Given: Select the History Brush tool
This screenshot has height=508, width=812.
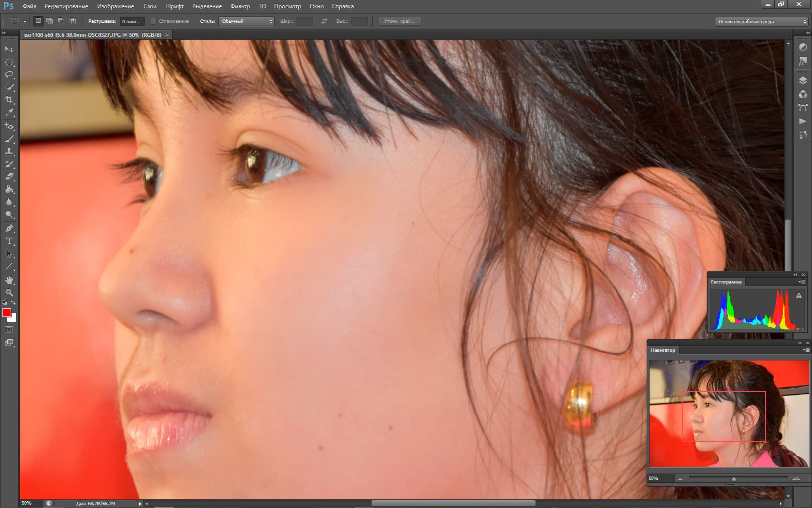Looking at the screenshot, I should click(x=9, y=164).
